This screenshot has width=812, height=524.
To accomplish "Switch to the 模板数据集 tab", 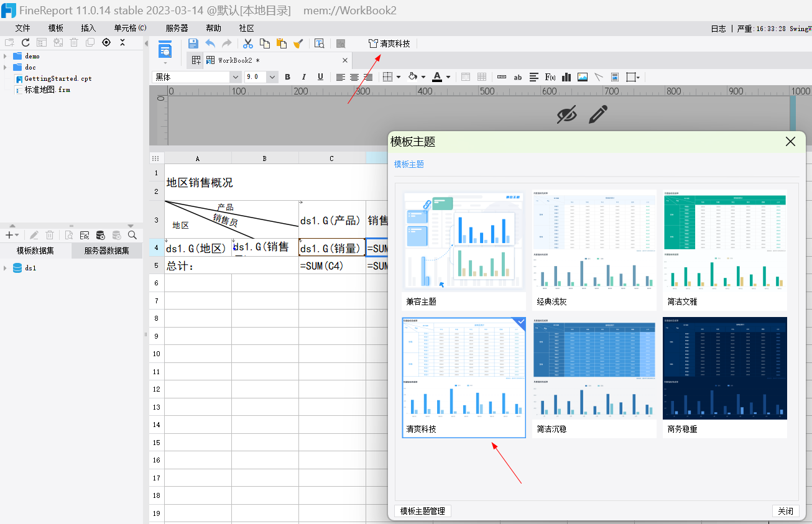I will click(35, 251).
